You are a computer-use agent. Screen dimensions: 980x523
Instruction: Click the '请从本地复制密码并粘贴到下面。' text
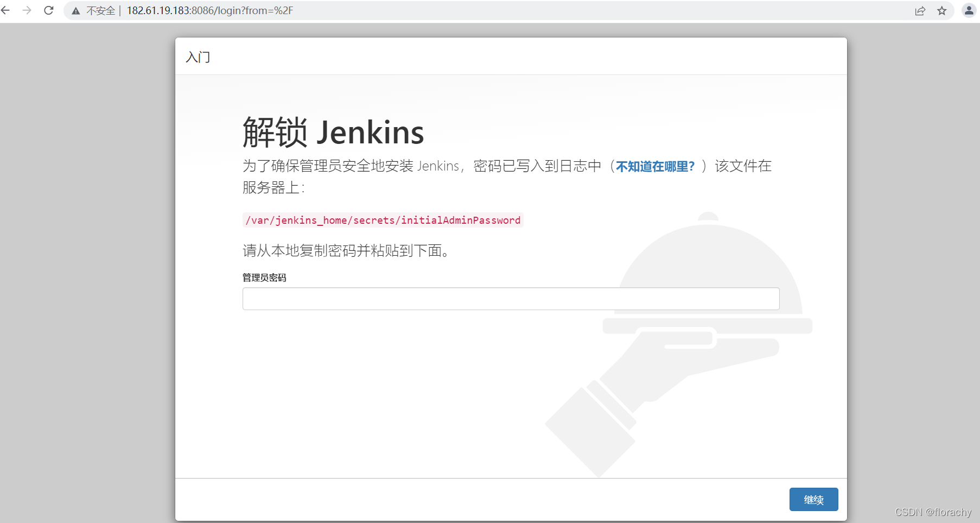[x=347, y=250]
